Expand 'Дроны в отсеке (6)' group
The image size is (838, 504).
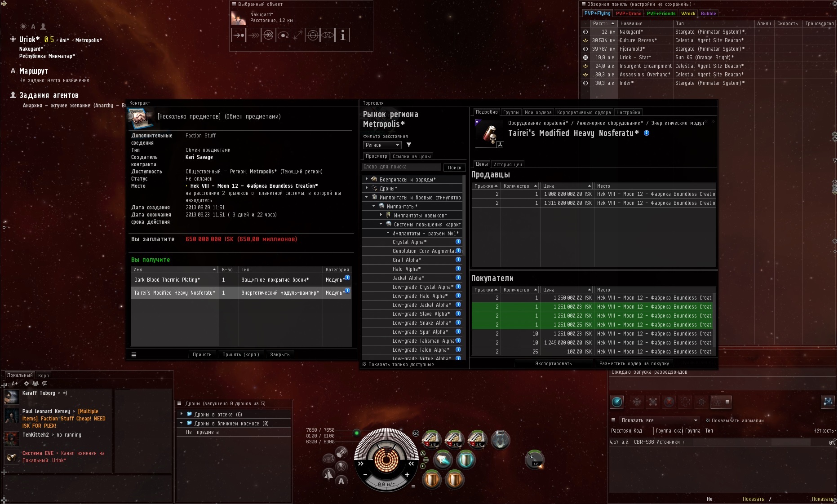[x=182, y=414]
